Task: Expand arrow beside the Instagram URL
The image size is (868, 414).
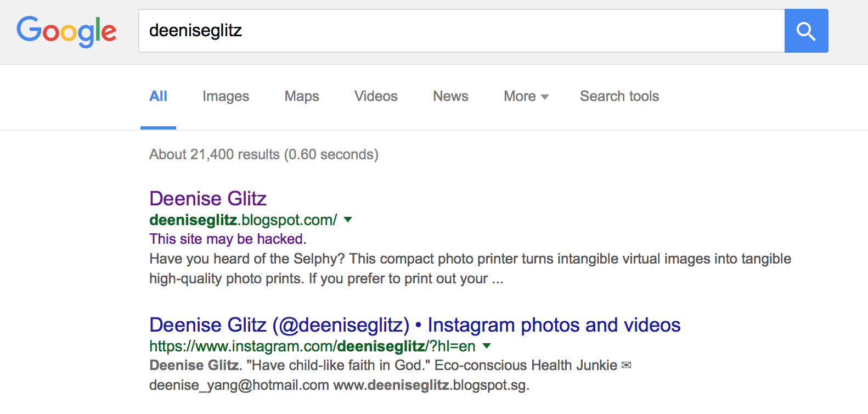Action: pos(487,346)
